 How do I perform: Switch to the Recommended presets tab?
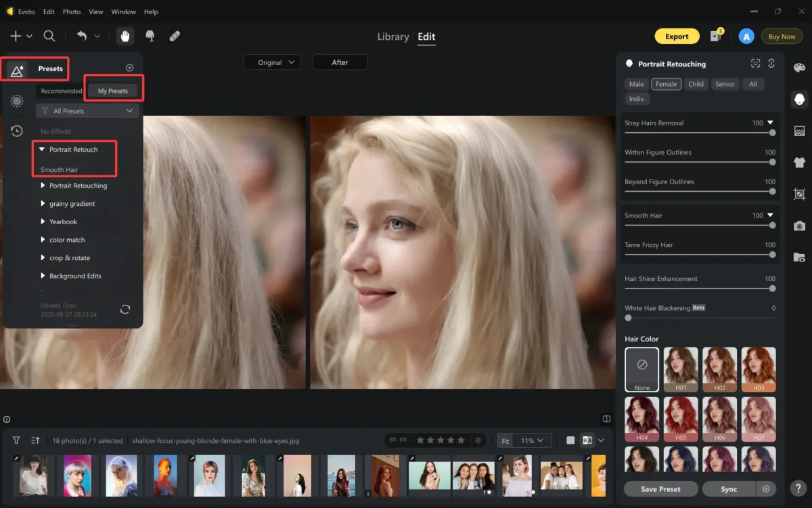tap(62, 91)
